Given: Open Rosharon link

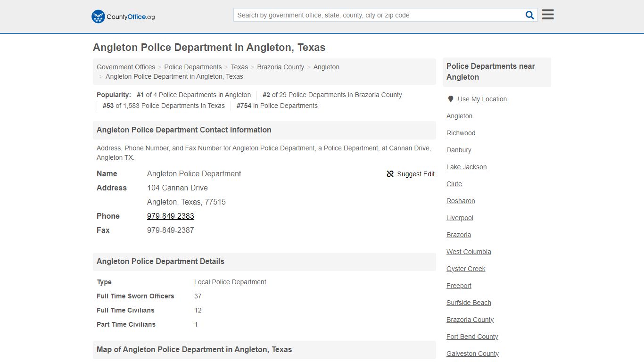Looking at the screenshot, I should pos(461,201).
